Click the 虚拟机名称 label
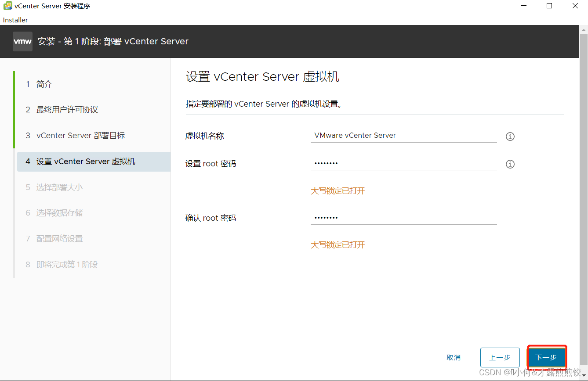Viewport: 588px width, 381px height. 205,136
